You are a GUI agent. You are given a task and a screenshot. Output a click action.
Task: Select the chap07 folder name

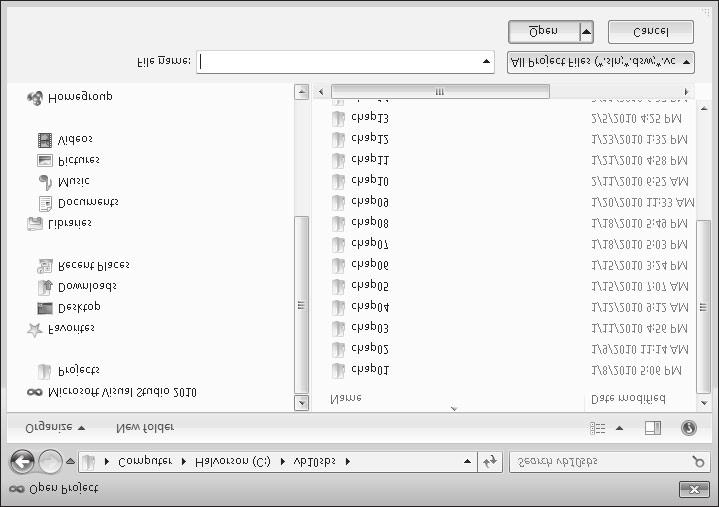pyautogui.click(x=370, y=243)
